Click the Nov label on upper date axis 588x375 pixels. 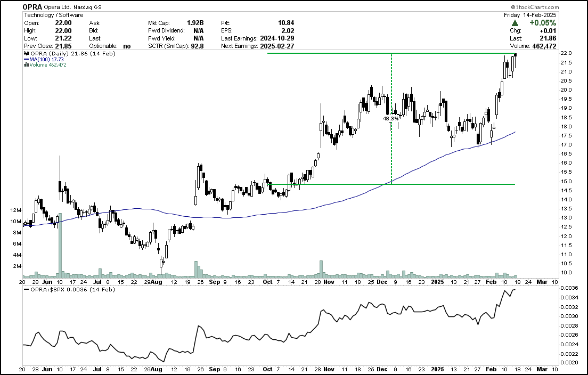329,282
